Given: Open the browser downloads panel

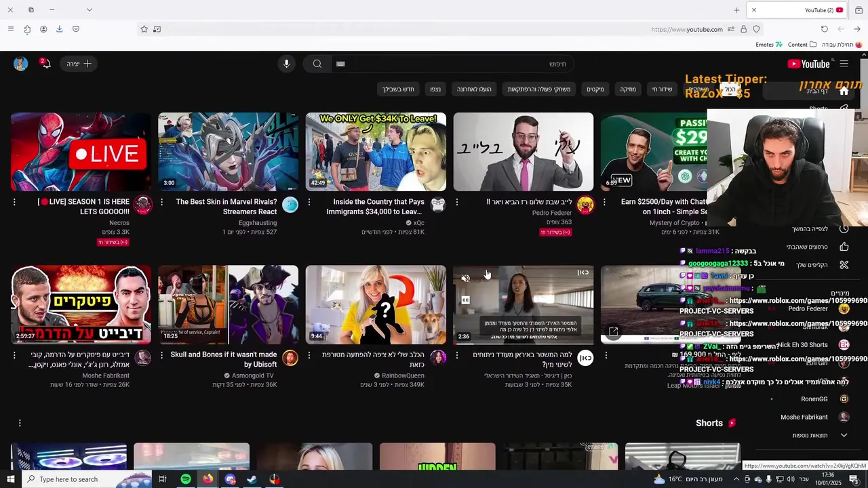Looking at the screenshot, I should 60,29.
